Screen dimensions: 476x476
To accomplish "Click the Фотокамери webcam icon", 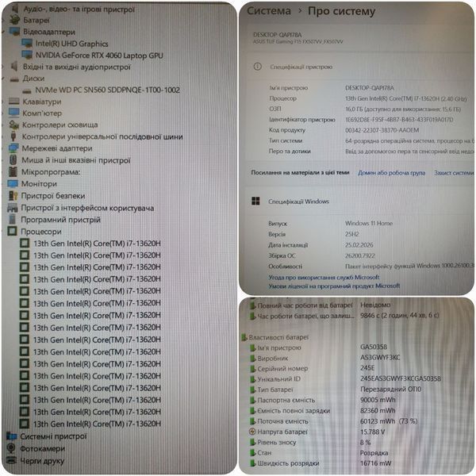I will pyautogui.click(x=11, y=448).
